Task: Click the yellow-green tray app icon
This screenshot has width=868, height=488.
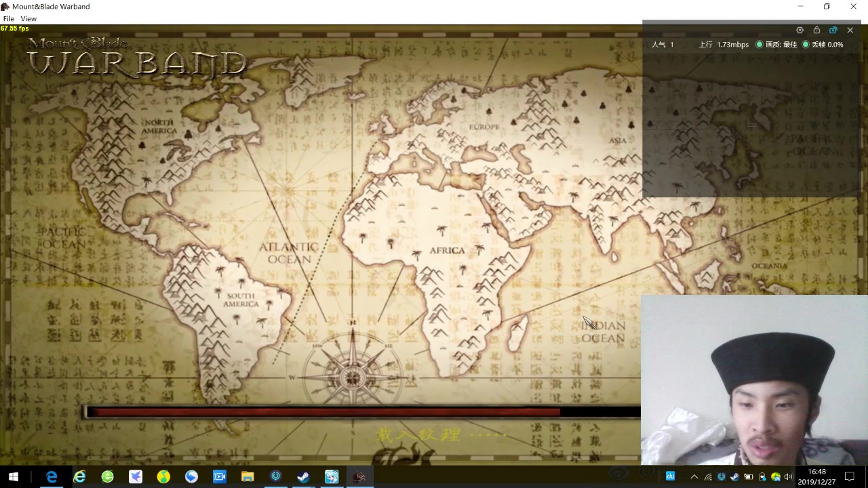Action: [x=775, y=477]
